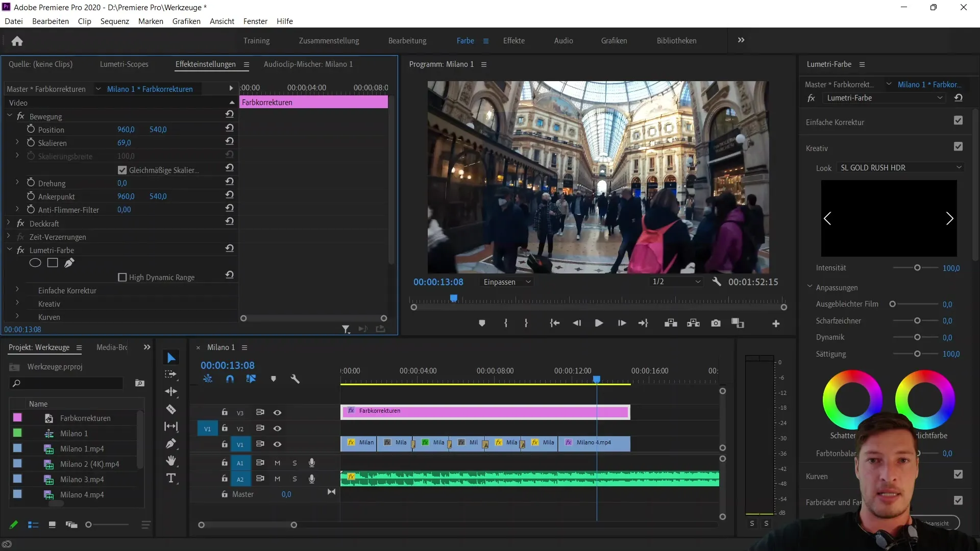Screen dimensions: 980x551
Task: Click Mark In brace button
Action: coord(505,323)
